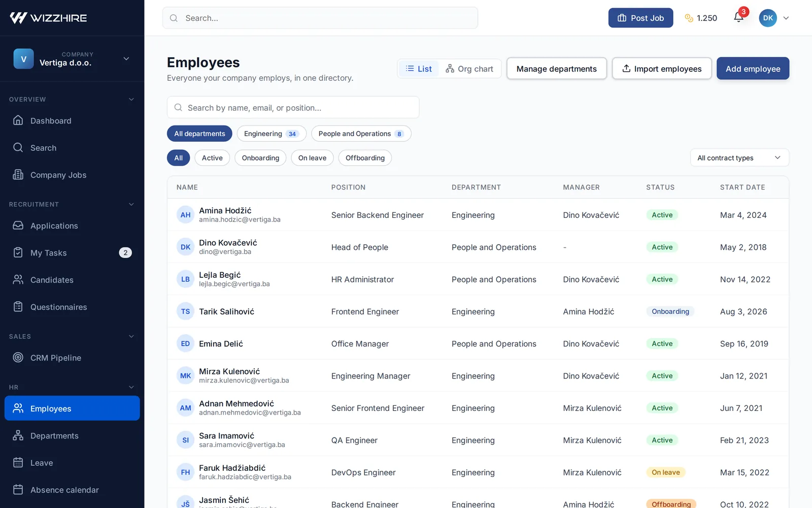Go to Company Jobs in sidebar
Image resolution: width=812 pixels, height=508 pixels.
(72, 175)
